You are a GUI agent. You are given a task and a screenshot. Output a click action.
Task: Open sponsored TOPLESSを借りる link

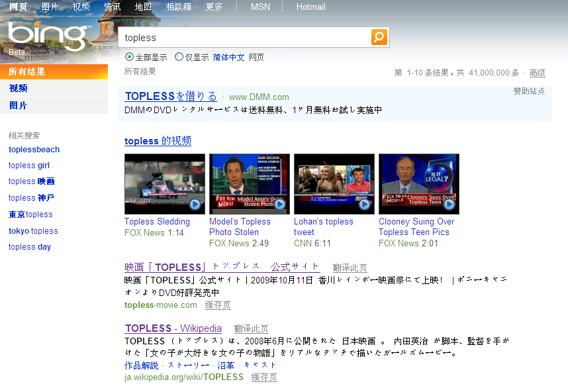coord(171,96)
